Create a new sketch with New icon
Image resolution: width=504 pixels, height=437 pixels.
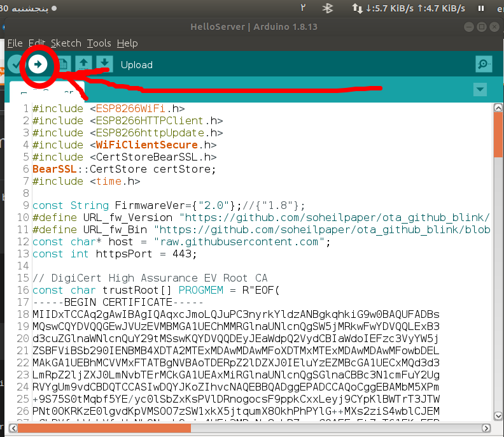click(x=63, y=64)
